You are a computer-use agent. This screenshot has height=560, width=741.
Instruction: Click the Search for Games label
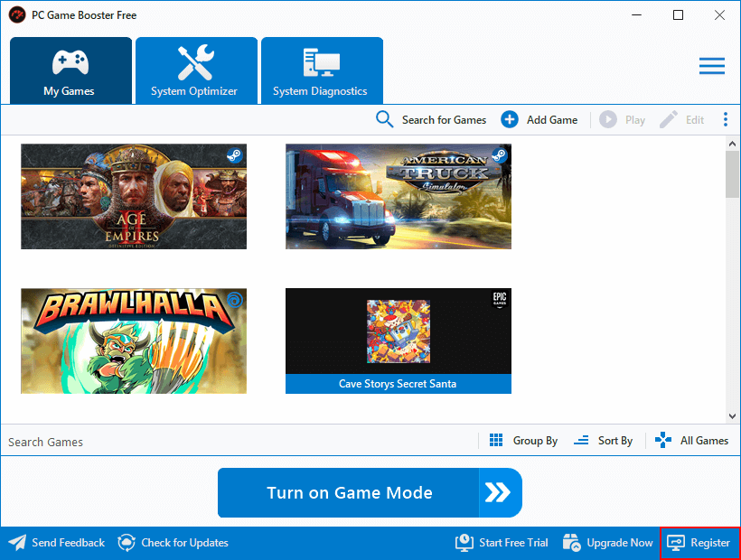pyautogui.click(x=444, y=120)
